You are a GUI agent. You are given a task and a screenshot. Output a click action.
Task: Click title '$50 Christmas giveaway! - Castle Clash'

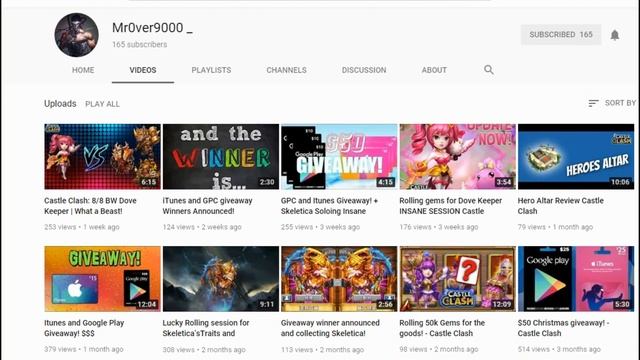(563, 328)
